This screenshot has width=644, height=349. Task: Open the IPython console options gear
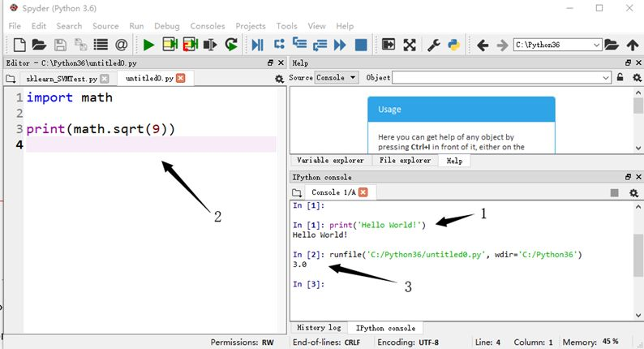click(633, 192)
